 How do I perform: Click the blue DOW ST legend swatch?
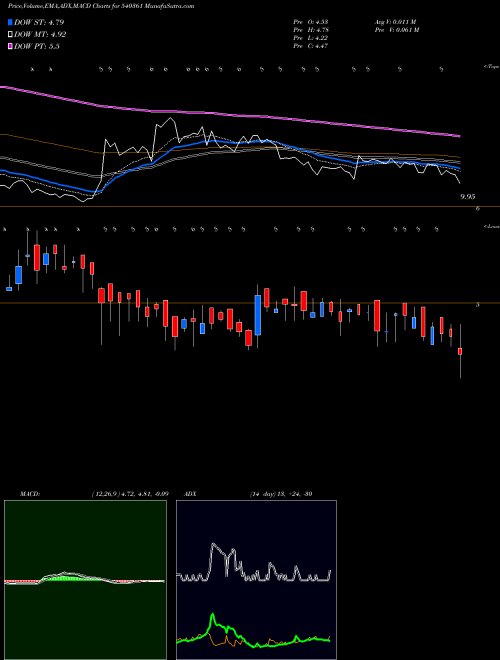11,22
